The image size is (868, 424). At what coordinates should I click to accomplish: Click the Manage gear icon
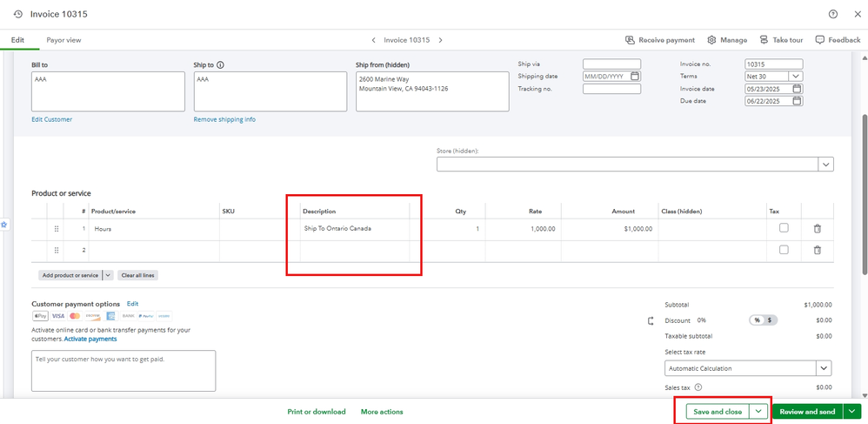(712, 40)
